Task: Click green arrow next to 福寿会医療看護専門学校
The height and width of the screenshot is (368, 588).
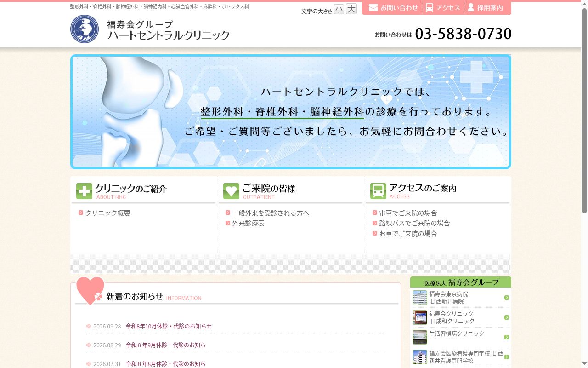Action: [x=507, y=357]
